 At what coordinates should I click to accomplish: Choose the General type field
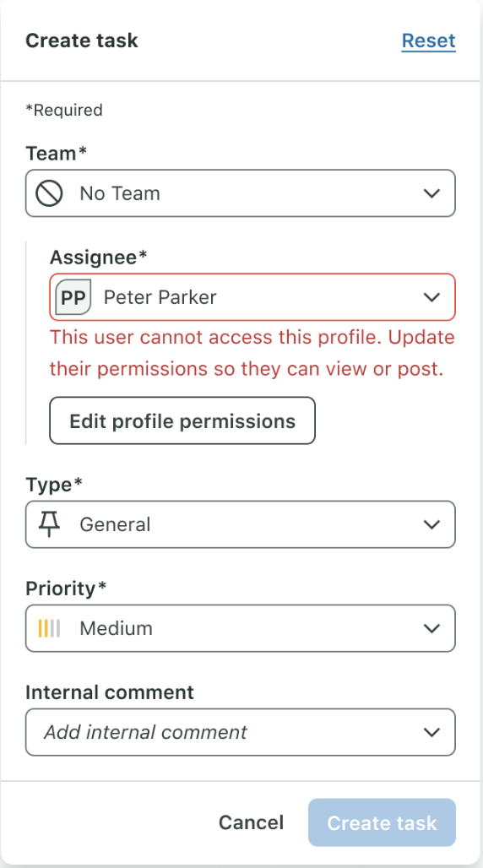point(241,524)
